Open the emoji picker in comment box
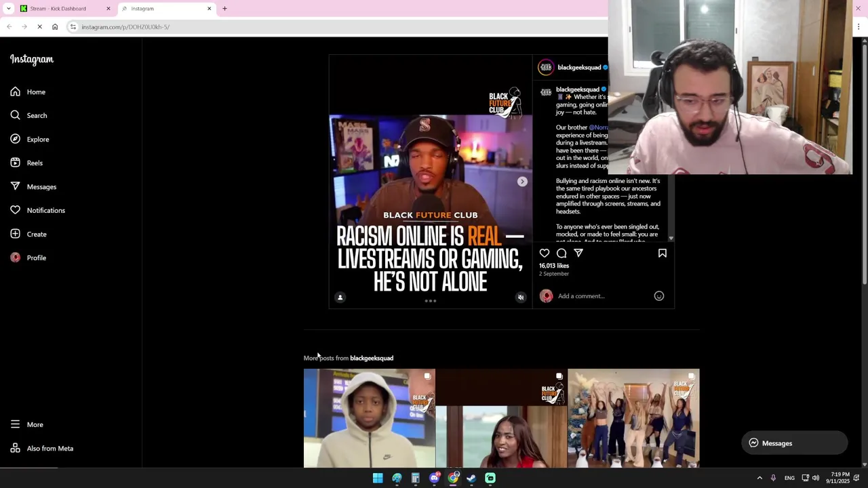868x488 pixels. point(659,296)
